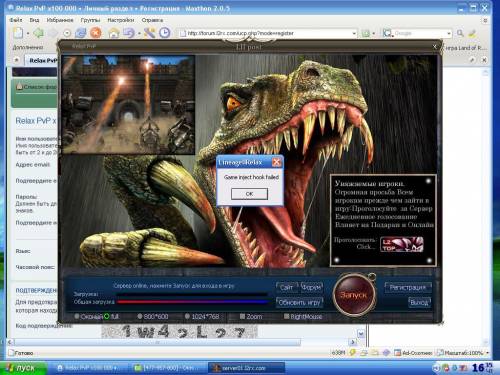500x375 pixels.
Task: Close the launcher window with top X
Action: coord(435,47)
